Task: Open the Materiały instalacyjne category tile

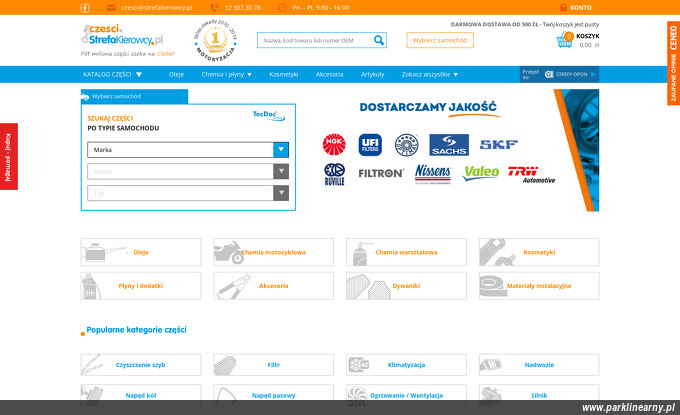Action: click(539, 286)
